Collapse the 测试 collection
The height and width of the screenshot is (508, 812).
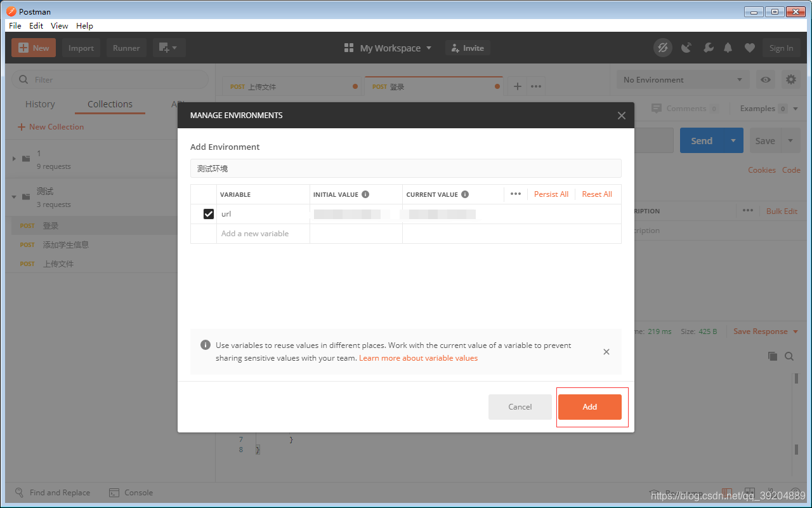14,197
